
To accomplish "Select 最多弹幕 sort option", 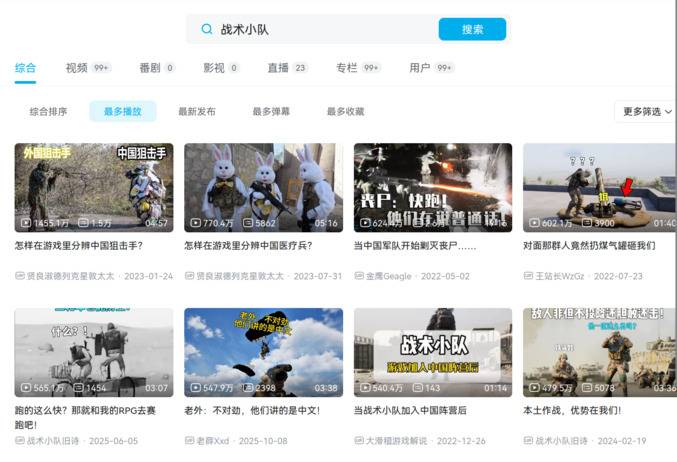I will [271, 111].
